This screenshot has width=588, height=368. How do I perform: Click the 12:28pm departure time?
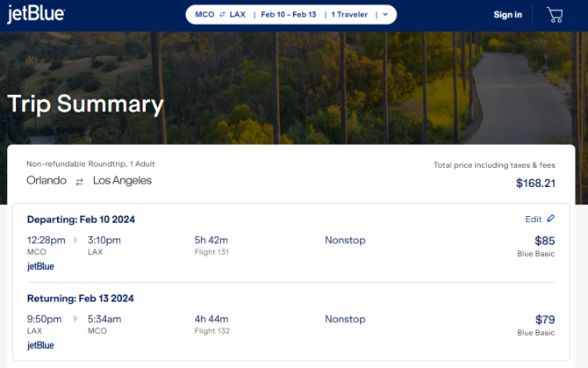pos(47,240)
